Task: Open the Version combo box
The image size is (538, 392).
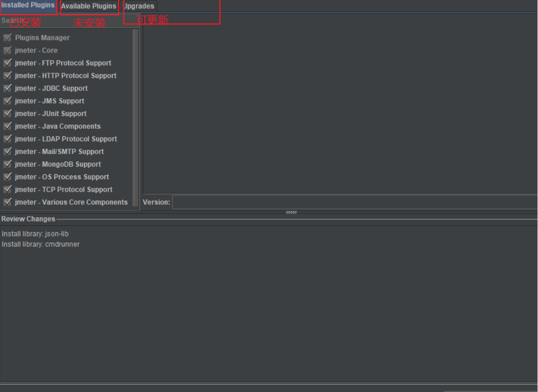Action: (355, 202)
